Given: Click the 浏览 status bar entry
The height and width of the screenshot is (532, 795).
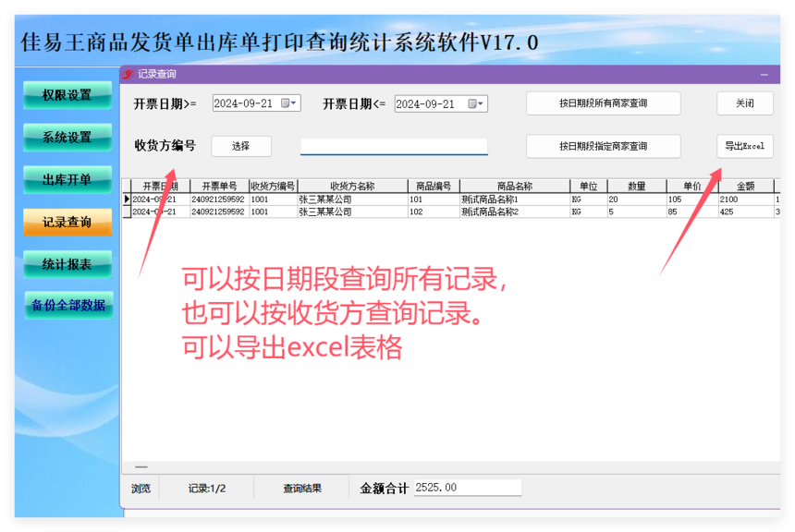Looking at the screenshot, I should click(x=141, y=489).
